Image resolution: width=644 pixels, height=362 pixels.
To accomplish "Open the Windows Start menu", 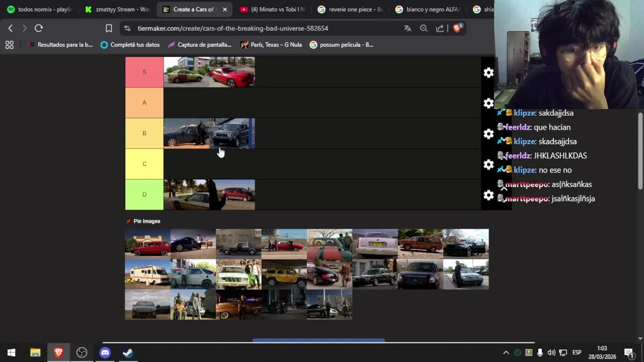I will tap(11, 352).
